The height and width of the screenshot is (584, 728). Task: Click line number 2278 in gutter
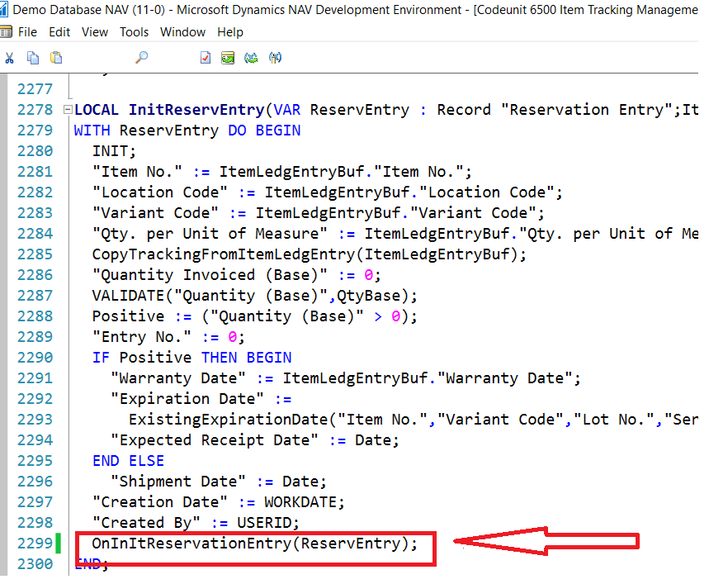(35, 110)
